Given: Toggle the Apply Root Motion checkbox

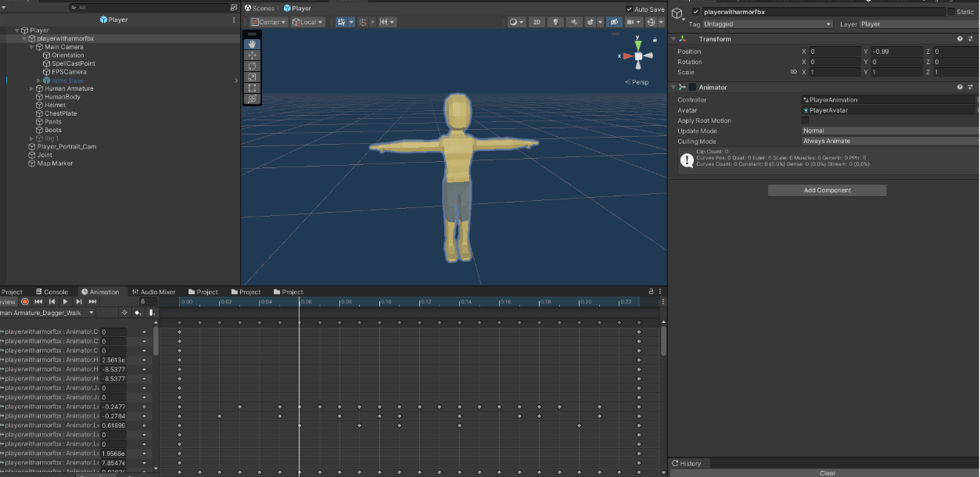Looking at the screenshot, I should click(x=806, y=120).
